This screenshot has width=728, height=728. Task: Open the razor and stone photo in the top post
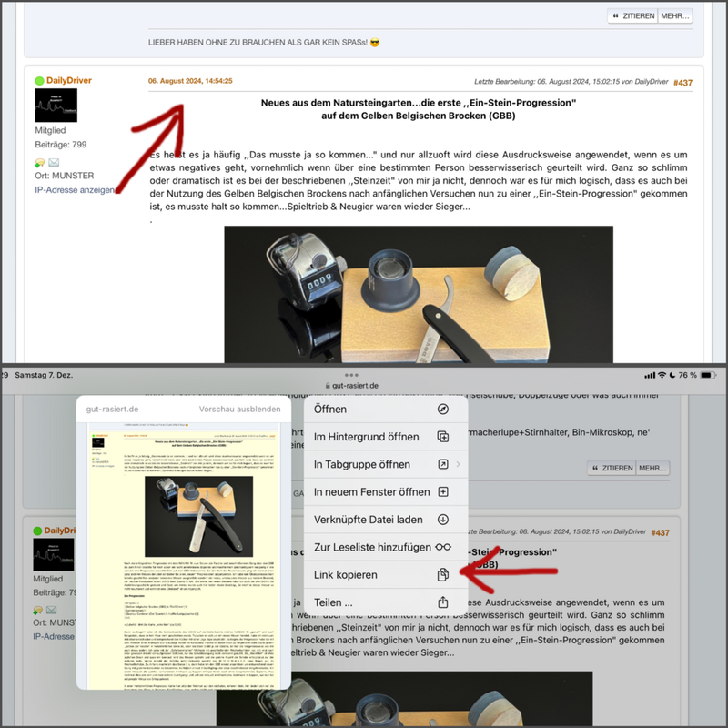(x=419, y=294)
